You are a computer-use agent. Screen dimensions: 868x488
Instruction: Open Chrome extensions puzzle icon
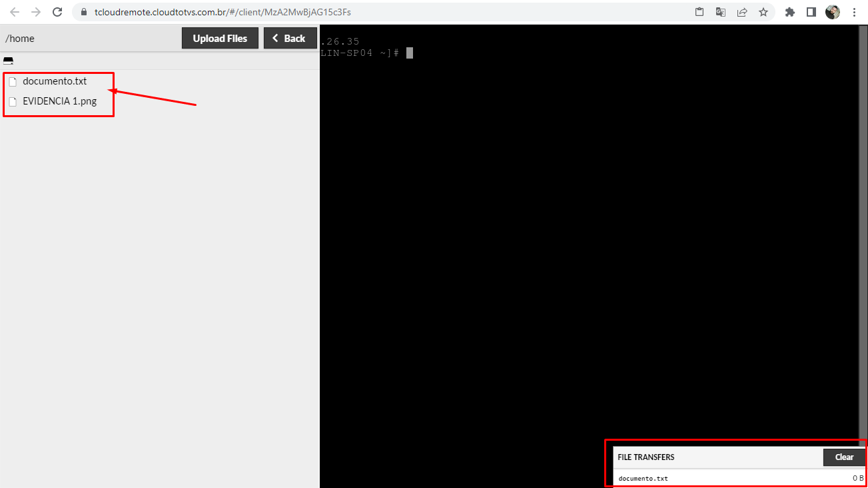790,12
